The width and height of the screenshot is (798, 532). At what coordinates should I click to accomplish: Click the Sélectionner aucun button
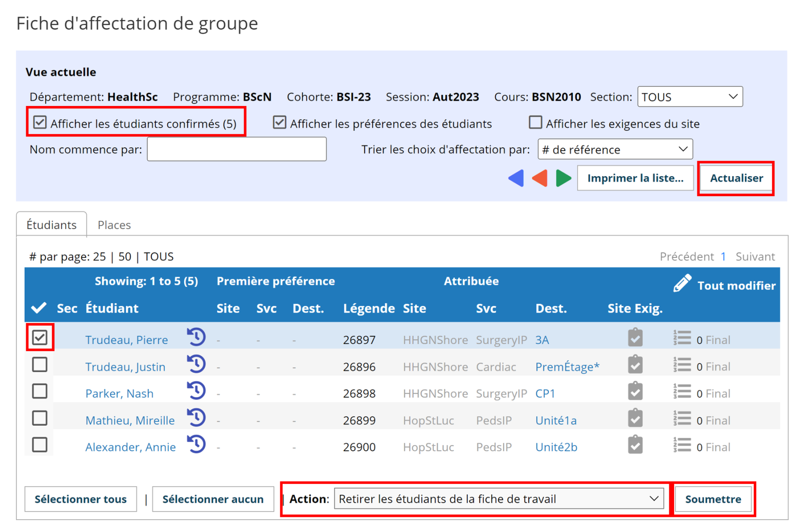[213, 499]
